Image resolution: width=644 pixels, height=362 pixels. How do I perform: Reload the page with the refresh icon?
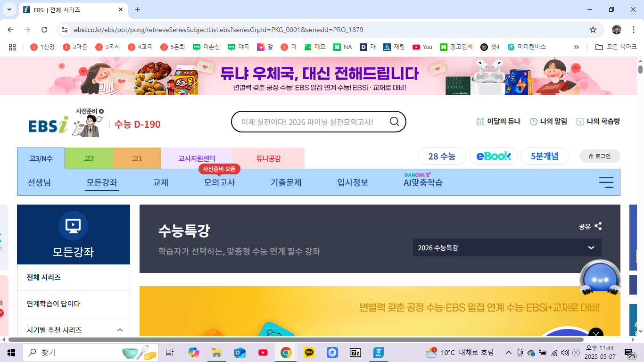pos(44,30)
